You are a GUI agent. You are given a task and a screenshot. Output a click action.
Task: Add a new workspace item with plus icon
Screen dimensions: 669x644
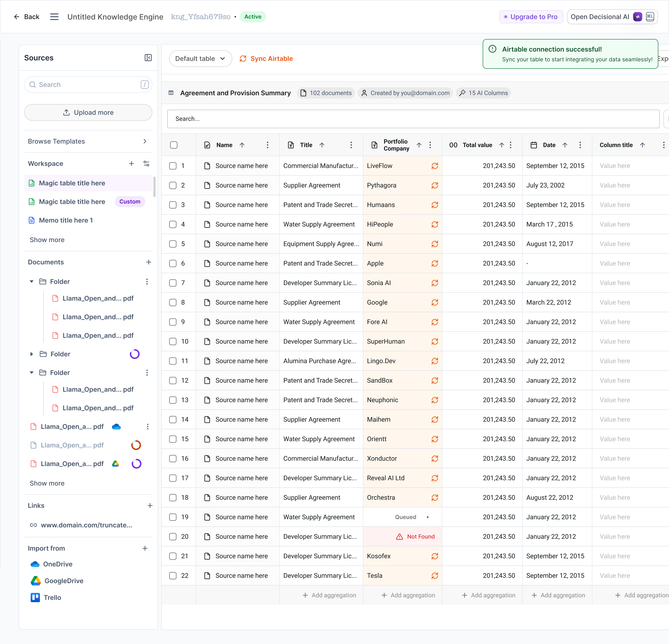click(131, 164)
